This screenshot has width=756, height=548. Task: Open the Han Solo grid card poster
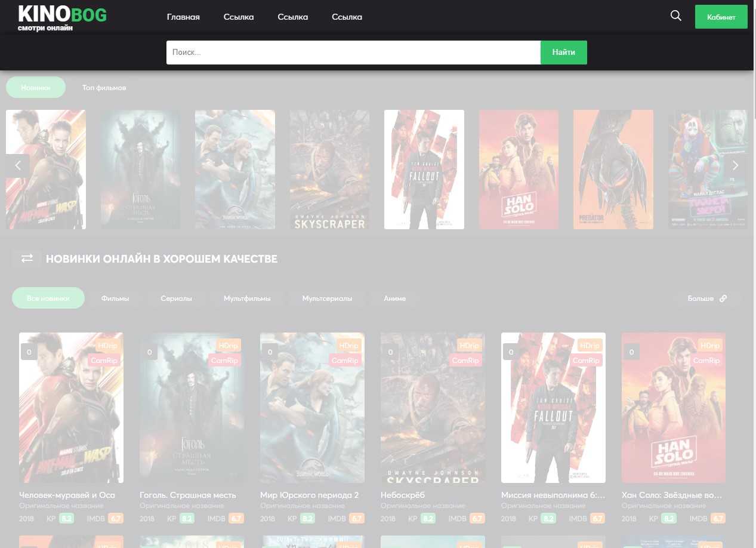674,408
